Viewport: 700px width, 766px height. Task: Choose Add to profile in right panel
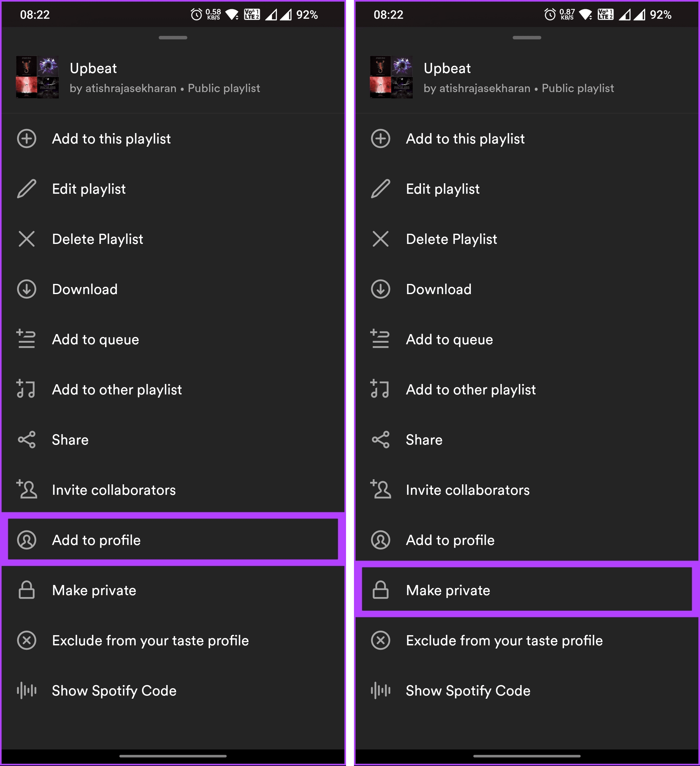pos(527,540)
